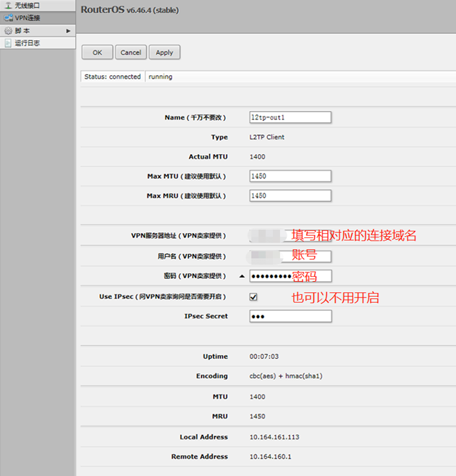The height and width of the screenshot is (476, 456).
Task: Expand the 脚本 submenu arrow
Action: [x=68, y=31]
